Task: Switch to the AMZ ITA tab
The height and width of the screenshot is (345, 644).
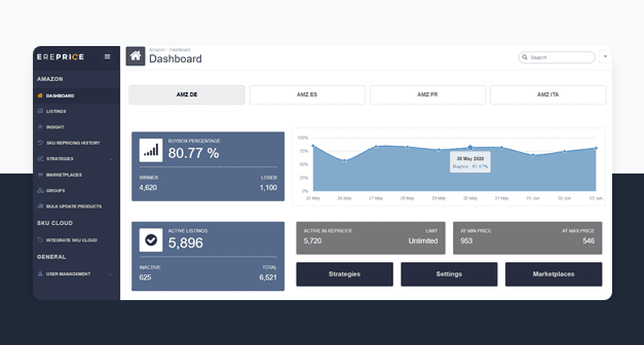Action: point(548,95)
